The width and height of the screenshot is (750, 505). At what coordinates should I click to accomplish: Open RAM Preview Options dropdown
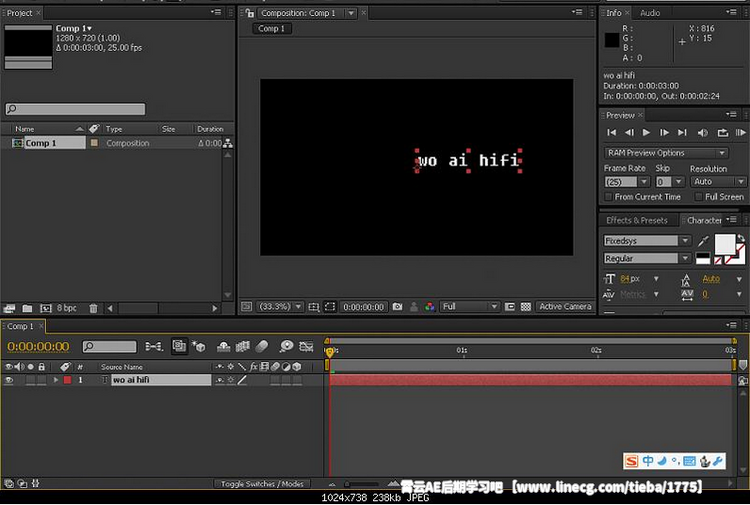(666, 153)
